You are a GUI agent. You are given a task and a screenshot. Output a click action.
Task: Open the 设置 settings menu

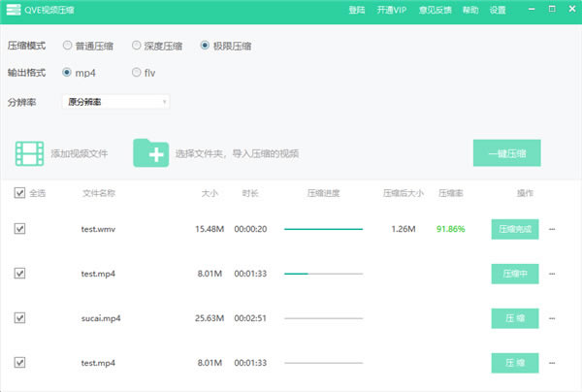pos(498,10)
